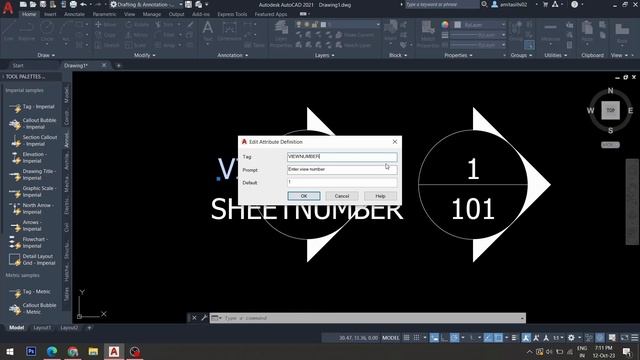Select the Text tool in ribbon
The image size is (640, 360).
pos(207,32)
